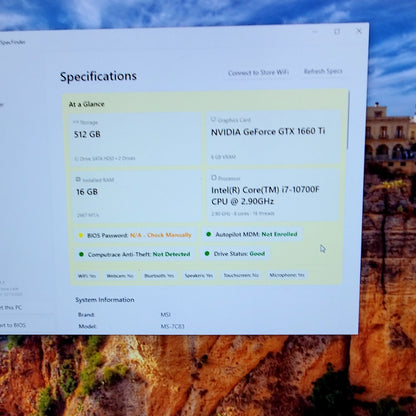The height and width of the screenshot is (416, 416).
Task: Select the Microphone: Yes chip
Action: pos(287,275)
